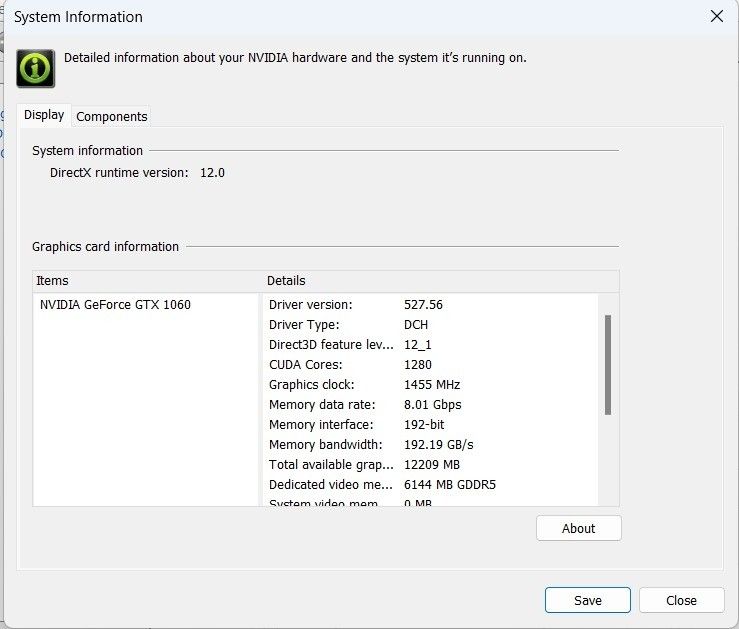Viewport: 739px width, 629px height.
Task: Click the details list vertical scrollbar thumb
Action: click(x=607, y=364)
